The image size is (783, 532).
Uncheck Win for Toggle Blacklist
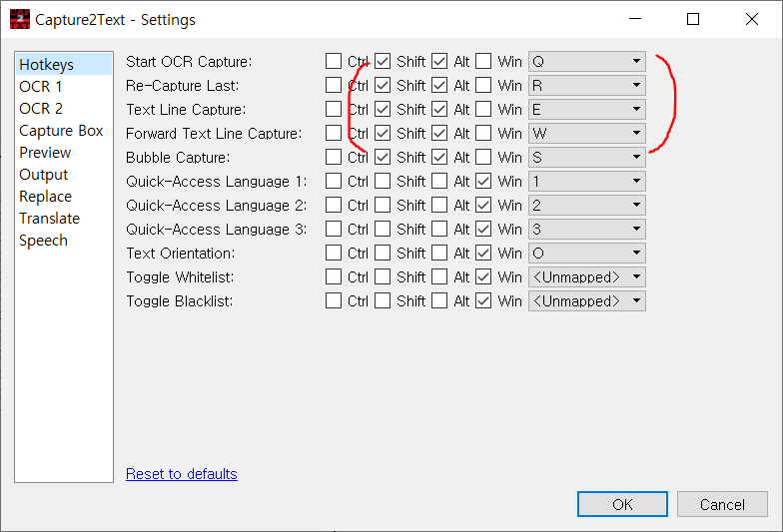(483, 300)
